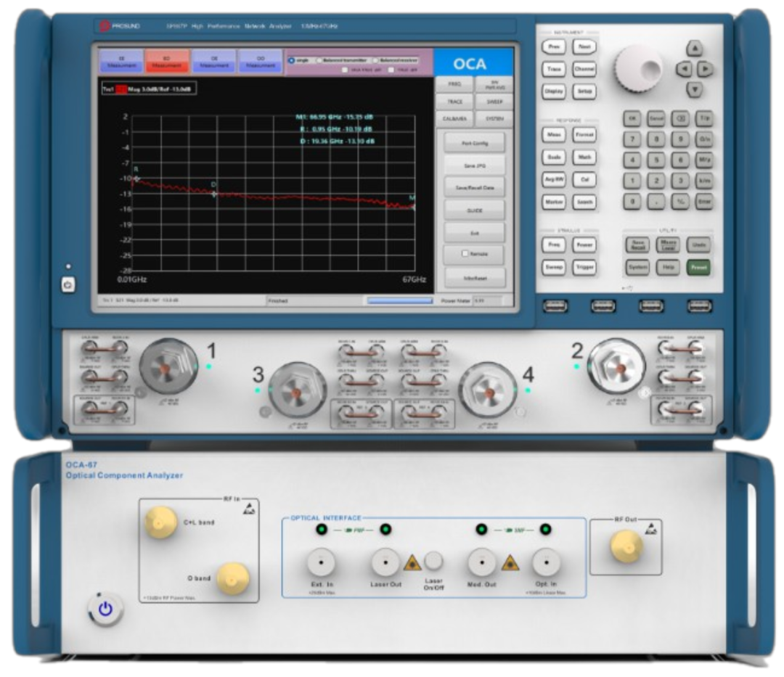This screenshot has height=677, width=784.
Task: Click the Port Config button
Action: 475,144
